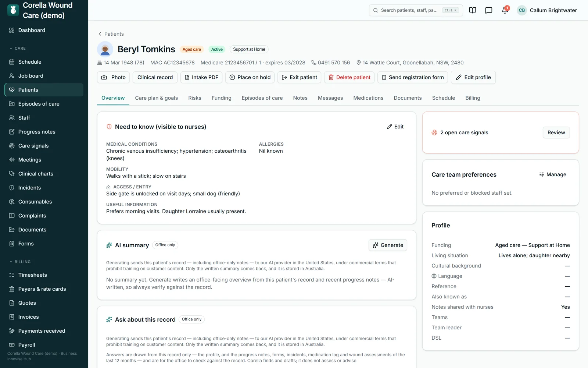The width and height of the screenshot is (588, 368).
Task: Open Incidents in the sidebar
Action: tap(44, 188)
